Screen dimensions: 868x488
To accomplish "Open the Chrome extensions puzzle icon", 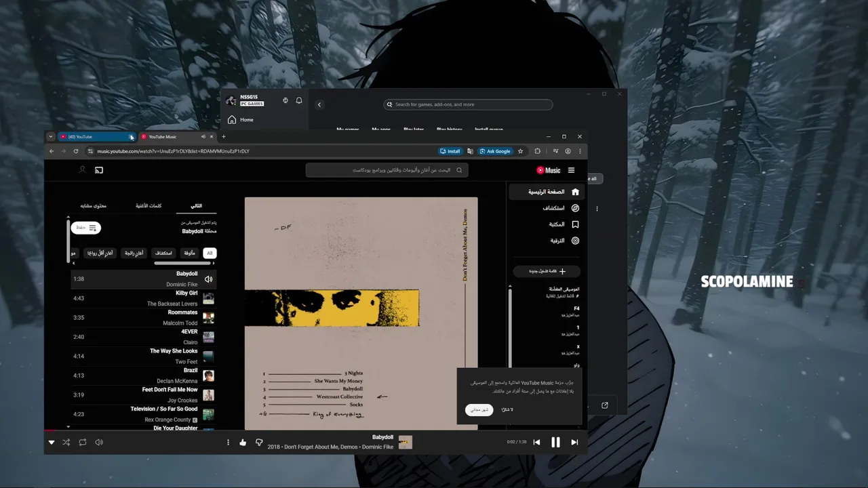I will tap(538, 151).
